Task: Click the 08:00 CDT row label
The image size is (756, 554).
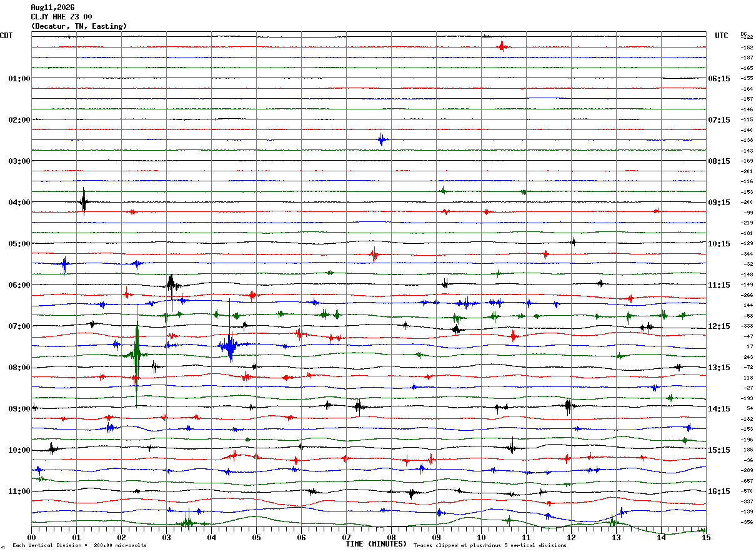Action: (19, 368)
